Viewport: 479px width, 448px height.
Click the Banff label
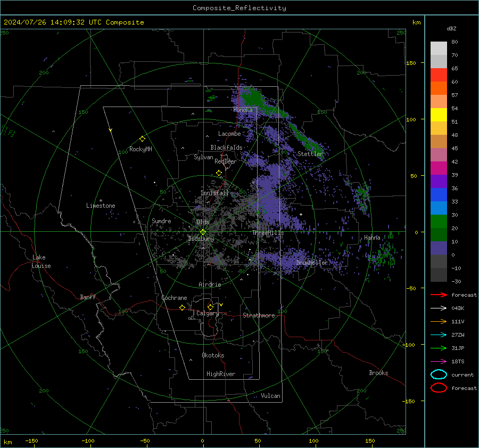pos(88,297)
